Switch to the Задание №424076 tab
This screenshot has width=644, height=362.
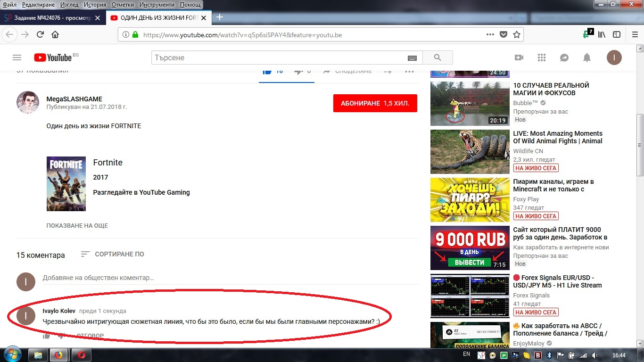(x=53, y=18)
